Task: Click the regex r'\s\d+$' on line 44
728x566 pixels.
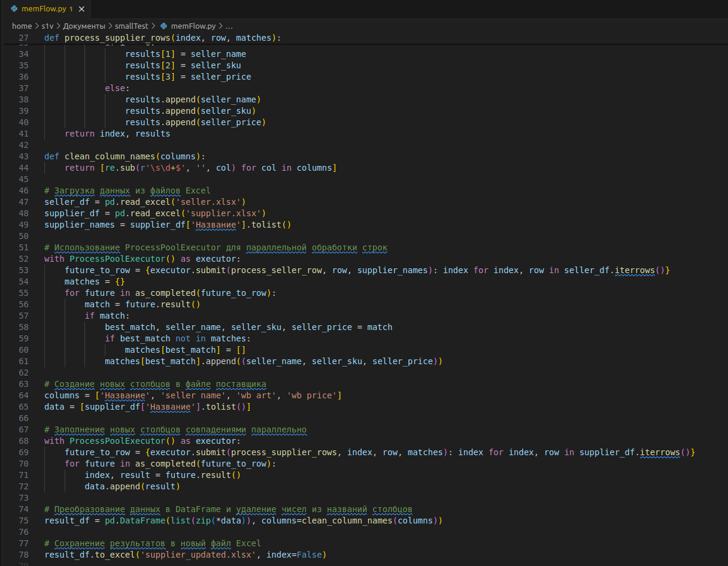Action: click(x=162, y=168)
